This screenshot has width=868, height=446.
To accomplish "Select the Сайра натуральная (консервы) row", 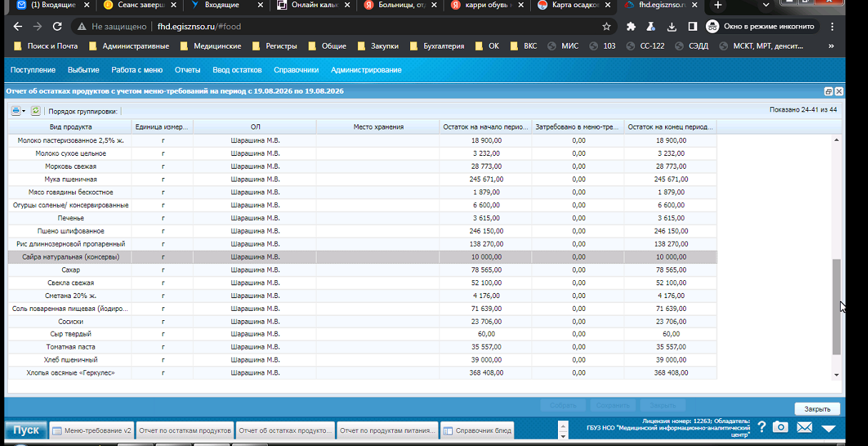I will tap(362, 257).
